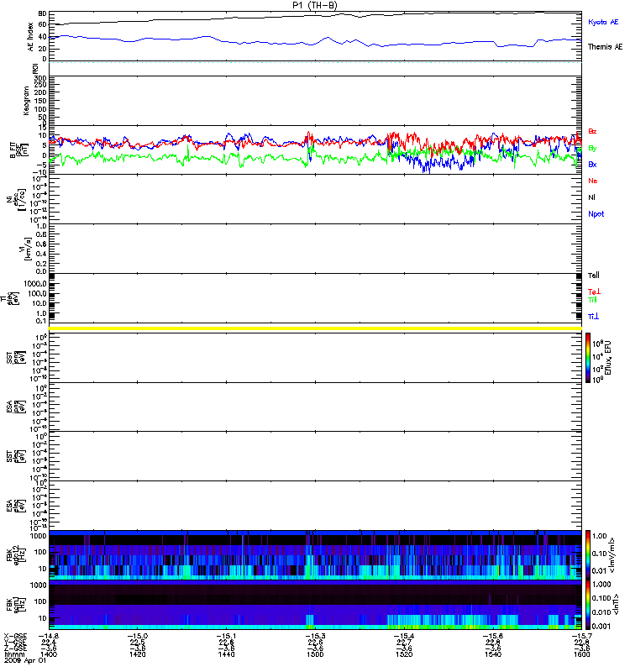This screenshot has height=672, width=630.
Task: Click the "1520" time tick label
Action: point(404,654)
